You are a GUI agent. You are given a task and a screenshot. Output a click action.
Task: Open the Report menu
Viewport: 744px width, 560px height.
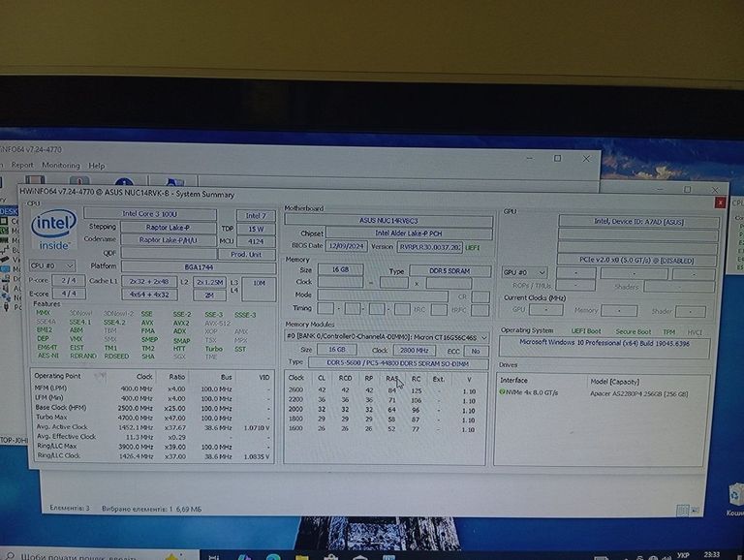tap(22, 166)
